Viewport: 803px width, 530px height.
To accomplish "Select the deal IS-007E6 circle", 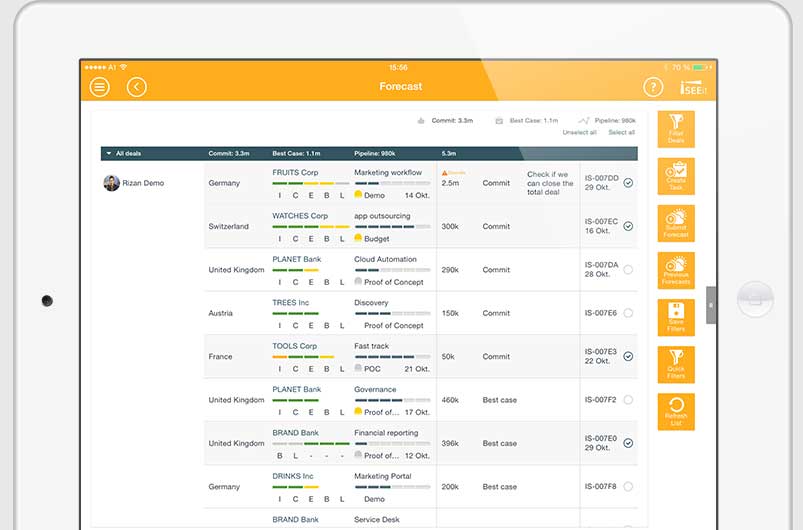I will [x=628, y=313].
